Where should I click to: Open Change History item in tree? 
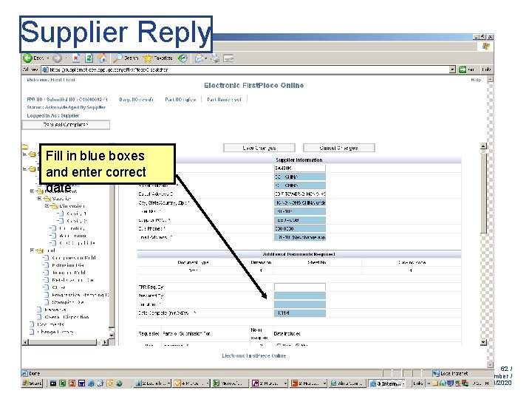pos(55,332)
